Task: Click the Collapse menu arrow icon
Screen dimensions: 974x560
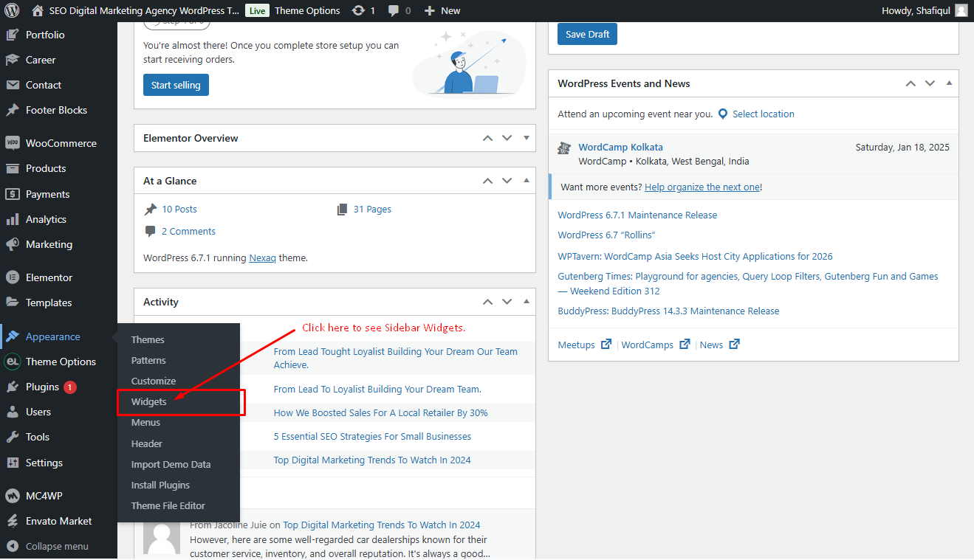Action: point(12,547)
